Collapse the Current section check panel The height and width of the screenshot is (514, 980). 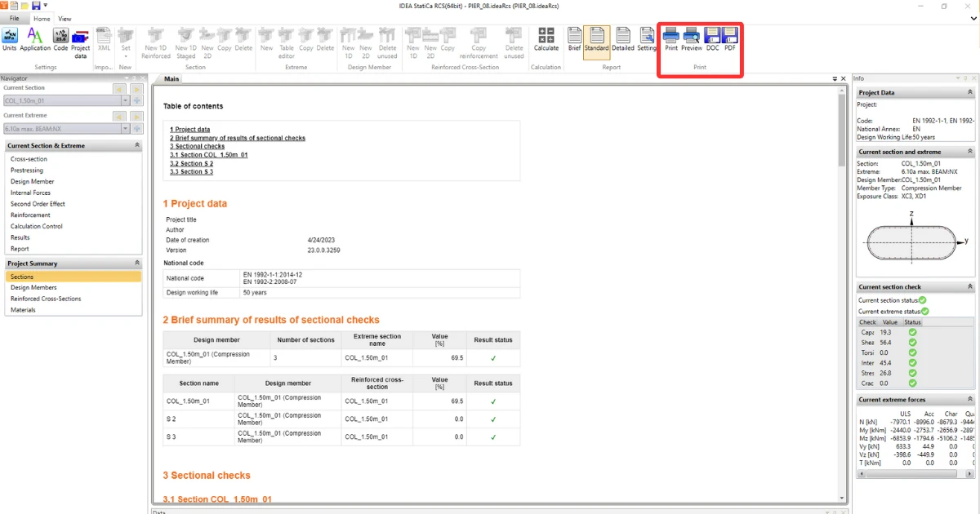click(969, 287)
